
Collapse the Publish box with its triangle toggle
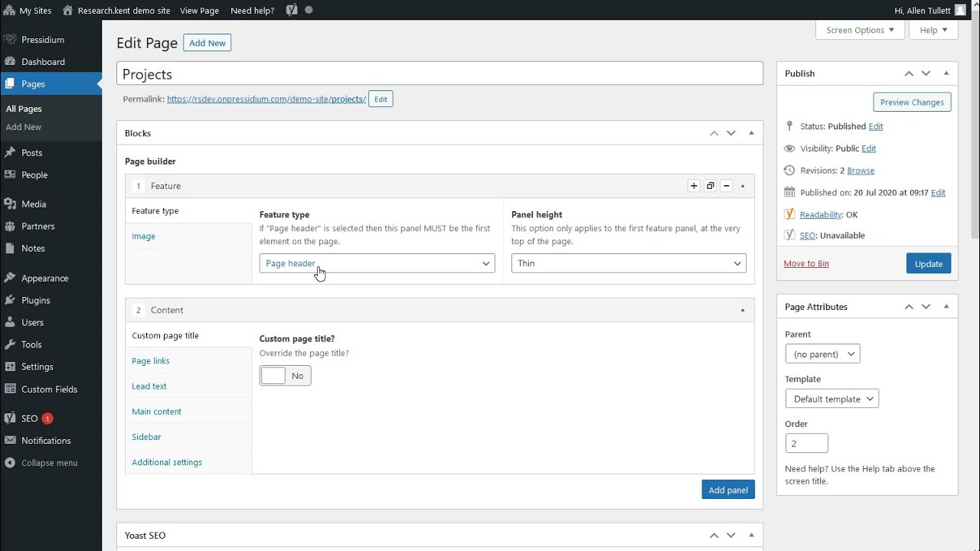[x=946, y=73]
